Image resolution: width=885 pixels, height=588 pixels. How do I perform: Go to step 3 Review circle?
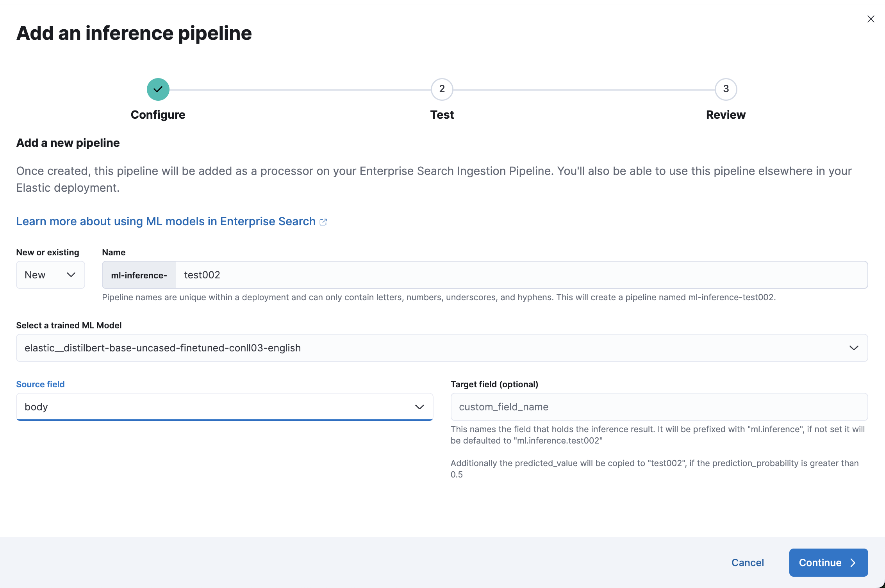point(726,89)
